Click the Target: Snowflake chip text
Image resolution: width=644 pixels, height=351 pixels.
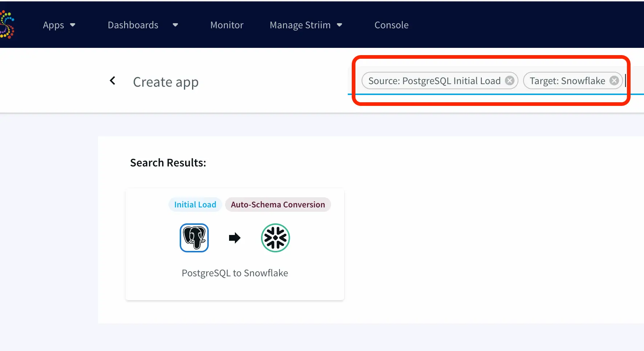567,80
